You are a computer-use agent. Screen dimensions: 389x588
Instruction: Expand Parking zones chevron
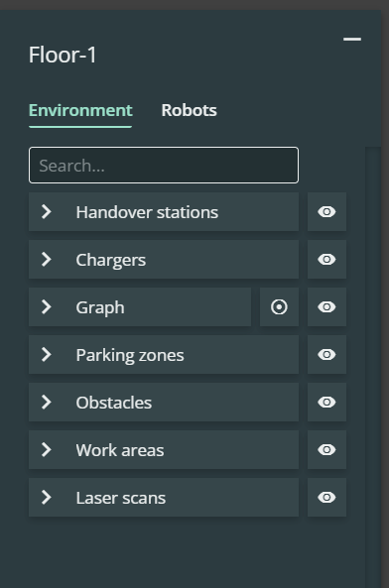pyautogui.click(x=46, y=355)
